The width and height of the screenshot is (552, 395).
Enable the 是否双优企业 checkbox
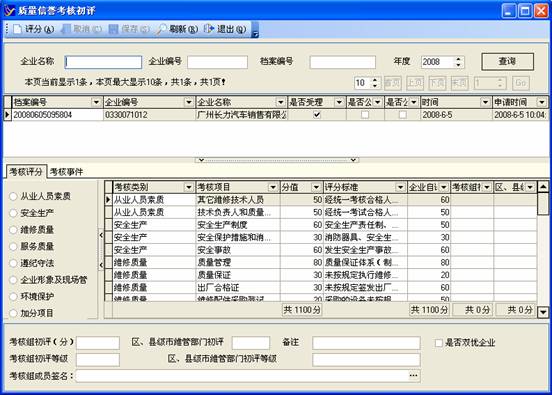pyautogui.click(x=439, y=343)
